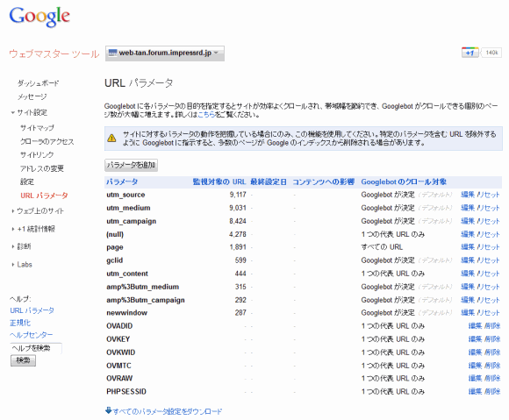Click 編集 for utm_medium row

pyautogui.click(x=468, y=208)
